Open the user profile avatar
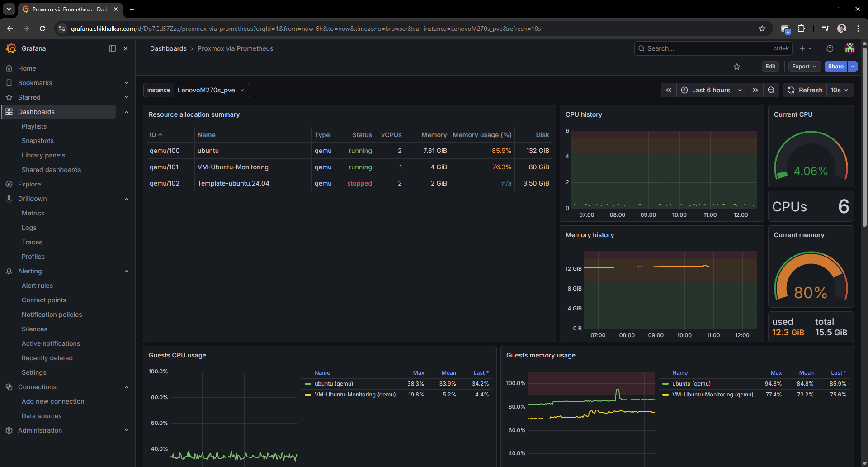 coord(850,48)
